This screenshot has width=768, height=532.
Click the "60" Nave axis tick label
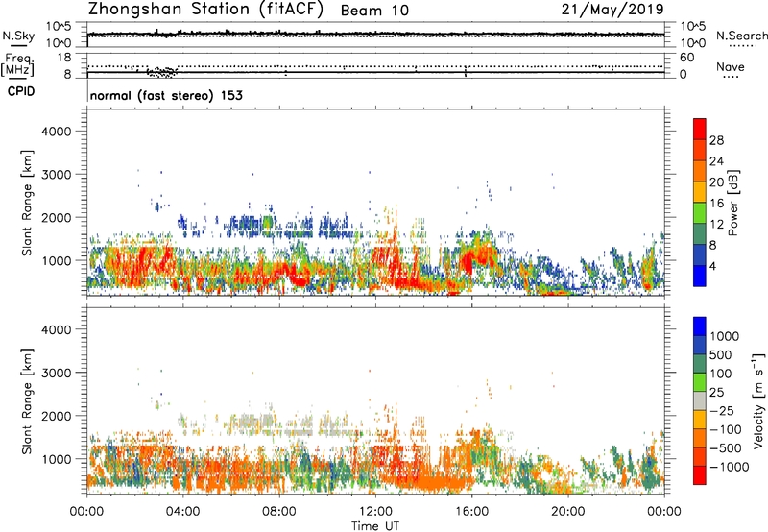pyautogui.click(x=687, y=58)
